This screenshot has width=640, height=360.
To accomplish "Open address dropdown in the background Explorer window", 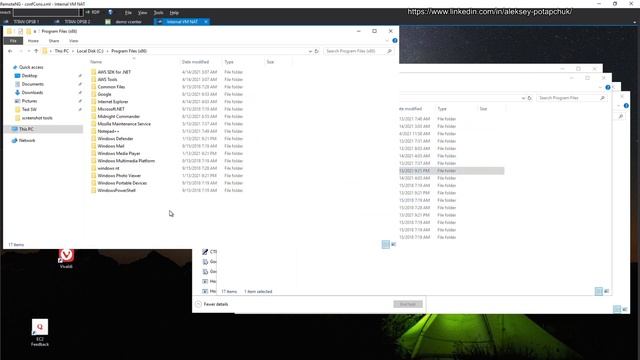I will tap(523, 98).
